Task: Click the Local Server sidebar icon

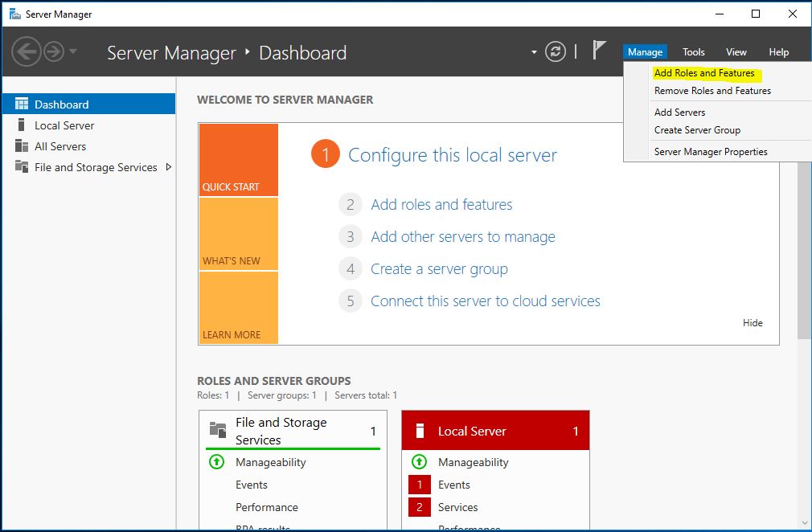Action: click(21, 125)
